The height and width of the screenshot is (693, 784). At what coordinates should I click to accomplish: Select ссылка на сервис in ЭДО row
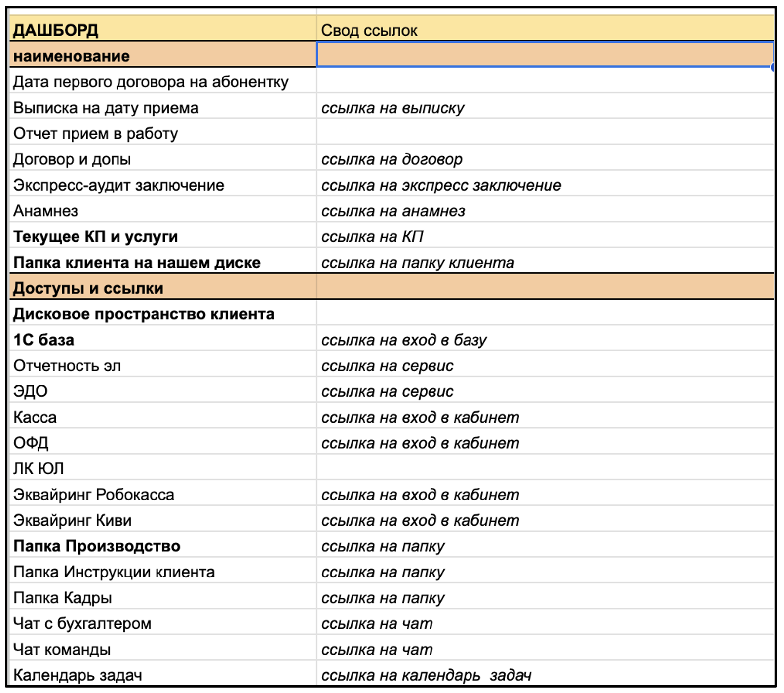pyautogui.click(x=545, y=391)
